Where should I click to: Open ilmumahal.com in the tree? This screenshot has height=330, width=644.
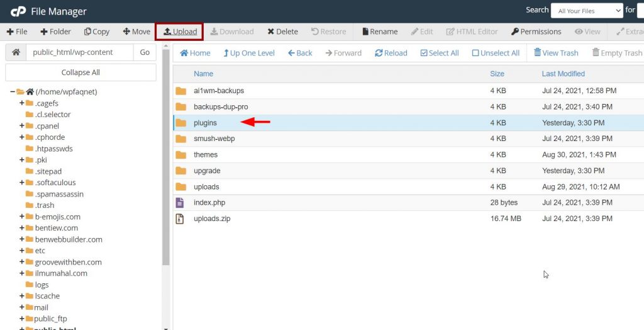[61, 273]
